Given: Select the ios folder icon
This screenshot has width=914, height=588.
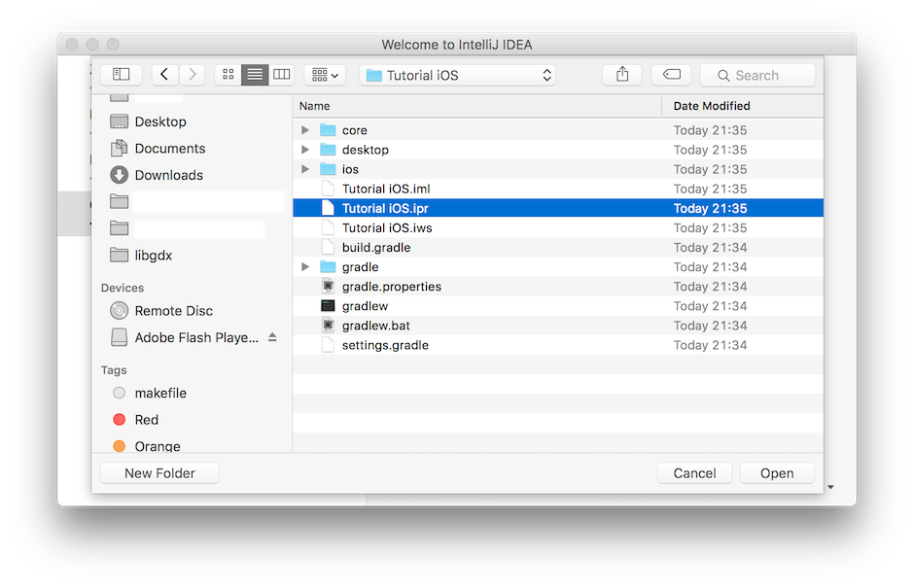Looking at the screenshot, I should click(x=329, y=169).
